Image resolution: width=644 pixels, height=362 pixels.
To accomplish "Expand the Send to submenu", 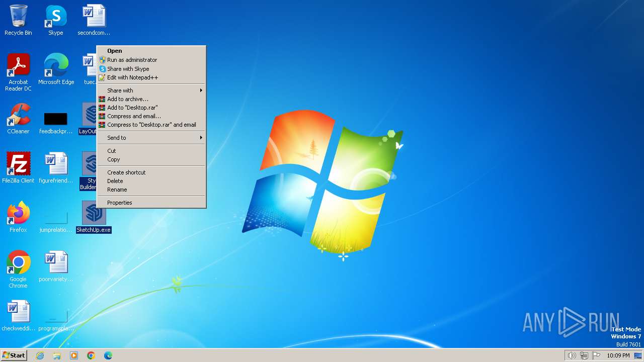I will click(x=151, y=138).
